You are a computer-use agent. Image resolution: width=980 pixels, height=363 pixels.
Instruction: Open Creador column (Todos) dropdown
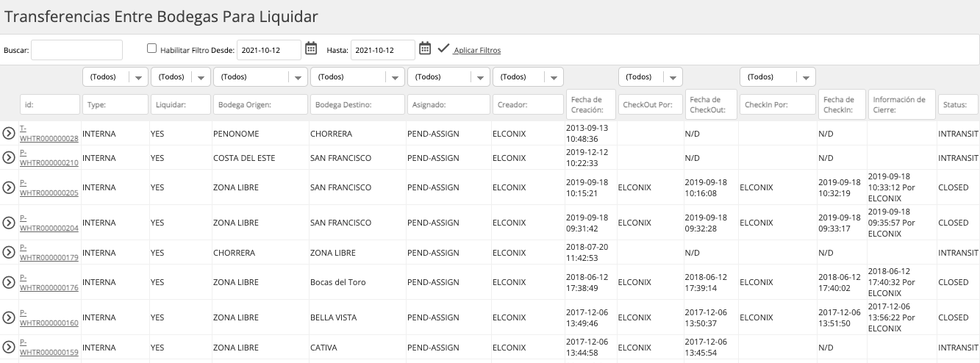[528, 76]
